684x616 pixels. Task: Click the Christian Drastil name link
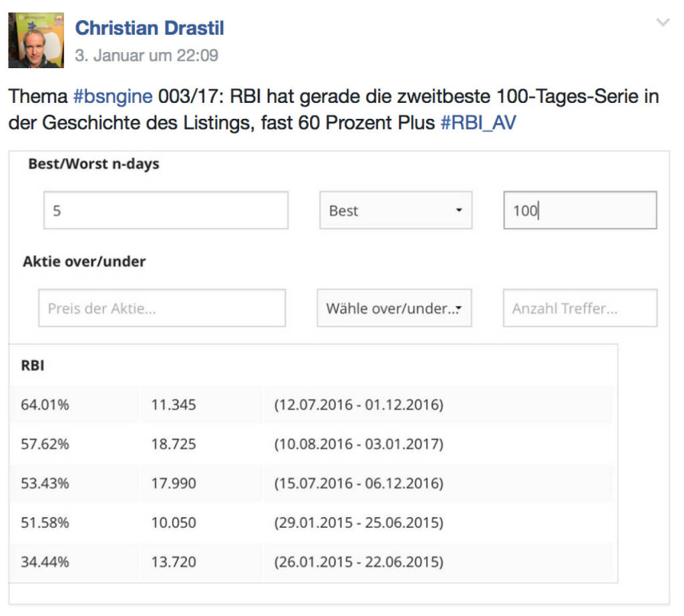pyautogui.click(x=149, y=28)
